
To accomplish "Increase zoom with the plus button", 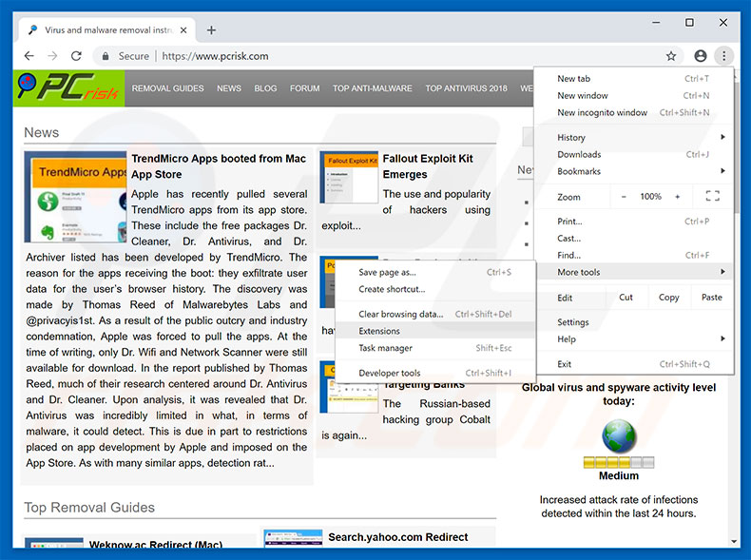I will (678, 197).
